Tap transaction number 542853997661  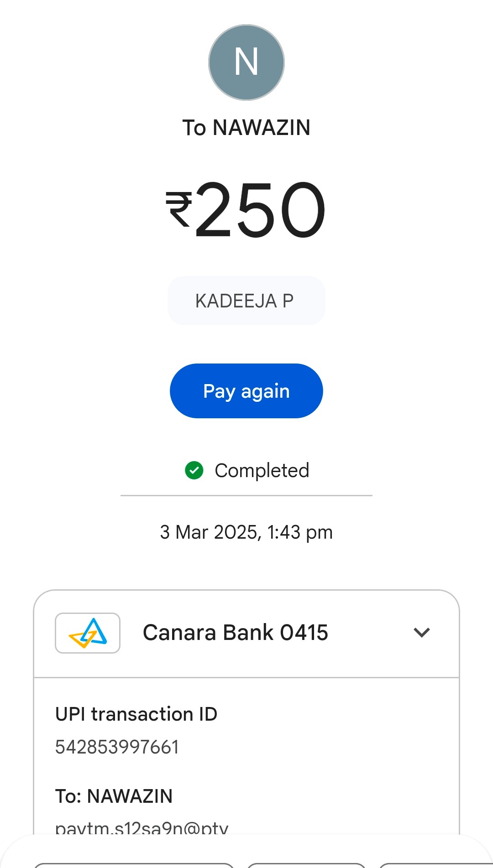click(117, 747)
